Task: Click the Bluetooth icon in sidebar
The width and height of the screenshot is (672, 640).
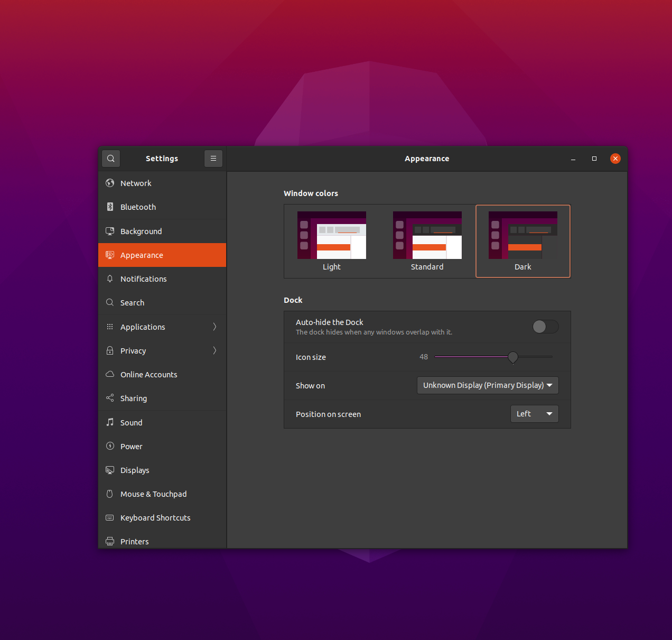Action: click(110, 207)
